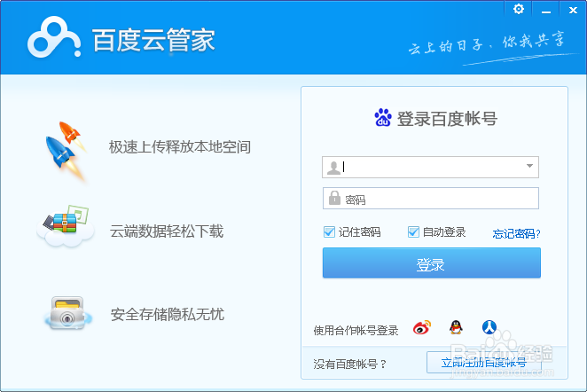Click the 百度云管家 title text

(x=153, y=40)
